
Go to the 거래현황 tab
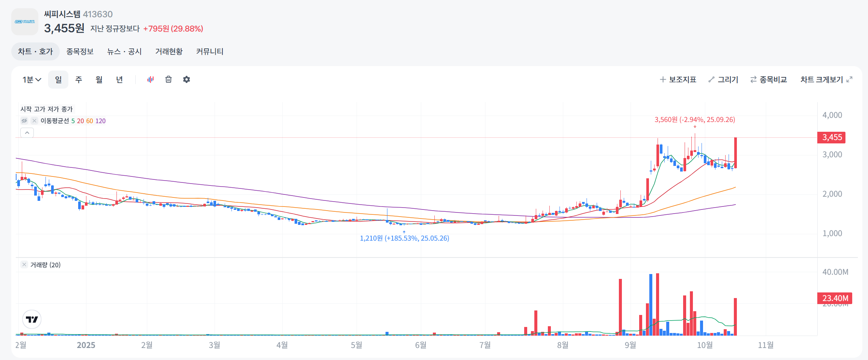(169, 51)
